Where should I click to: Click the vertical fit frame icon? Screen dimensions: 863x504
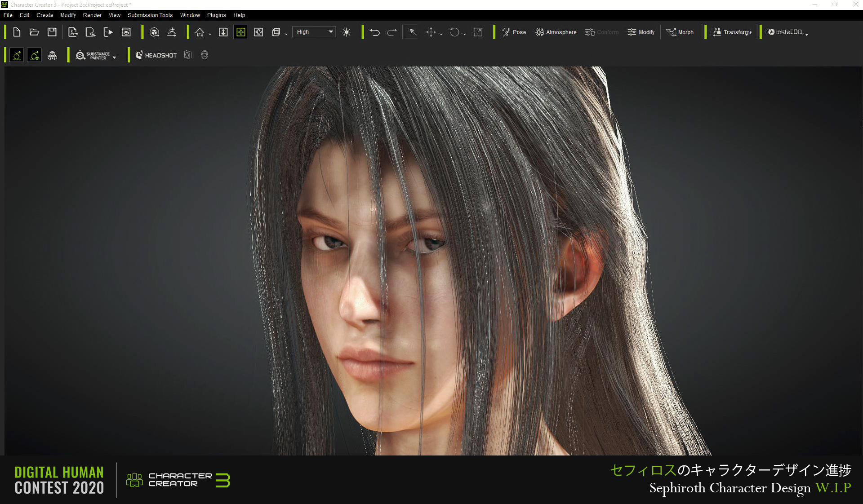pos(223,32)
